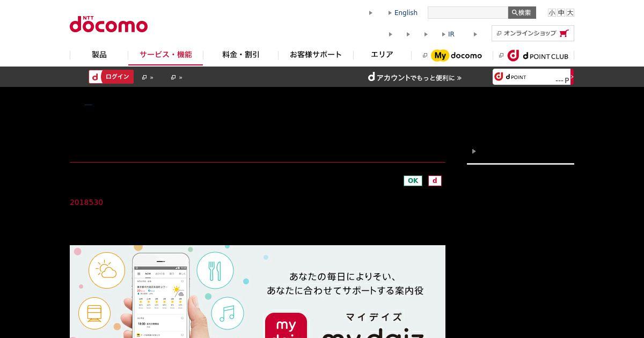644x338 pixels.
Task: Select the 料金・割引 navigation tab
Action: click(241, 55)
